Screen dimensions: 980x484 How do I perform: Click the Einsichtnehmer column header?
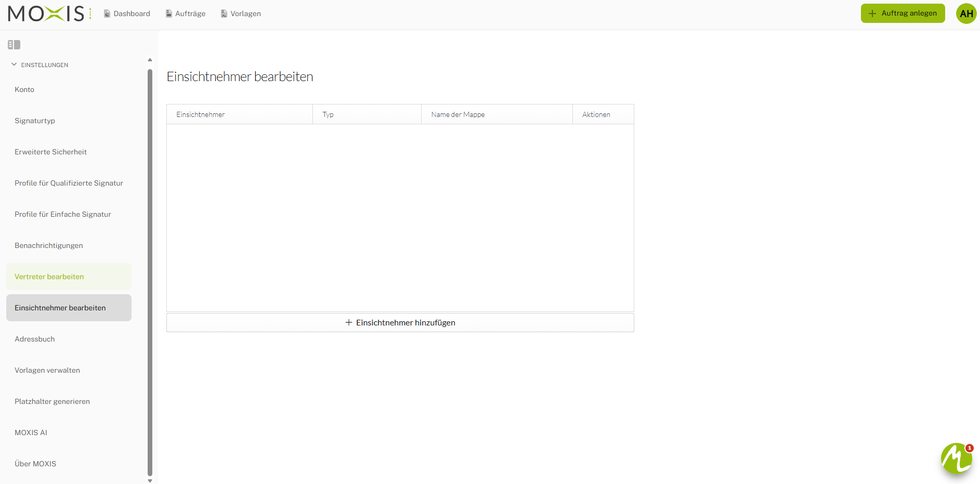tap(240, 114)
